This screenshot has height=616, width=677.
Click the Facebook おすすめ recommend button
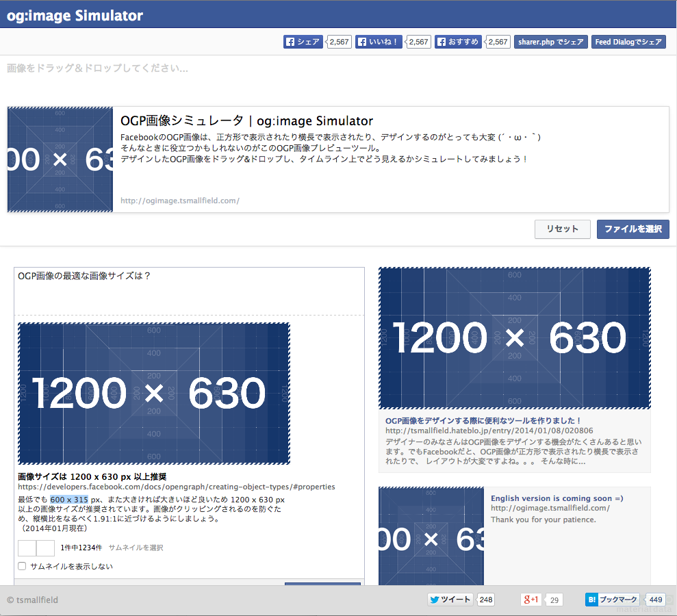pyautogui.click(x=458, y=42)
